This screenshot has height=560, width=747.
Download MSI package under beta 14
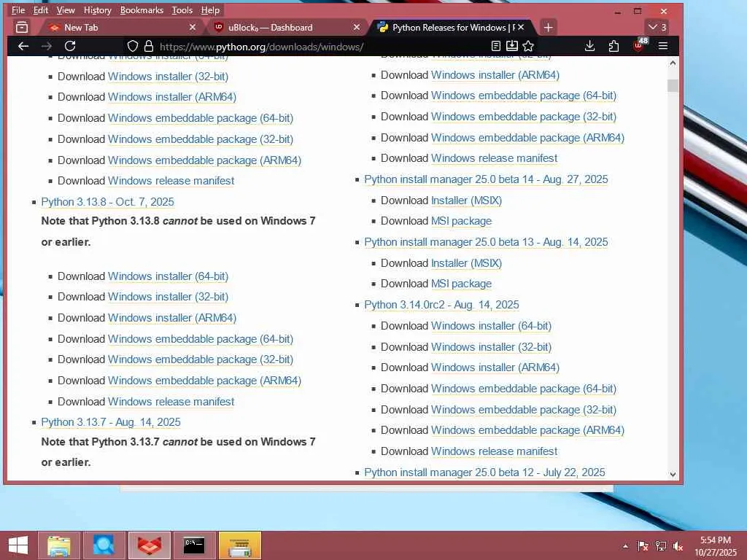[461, 221]
